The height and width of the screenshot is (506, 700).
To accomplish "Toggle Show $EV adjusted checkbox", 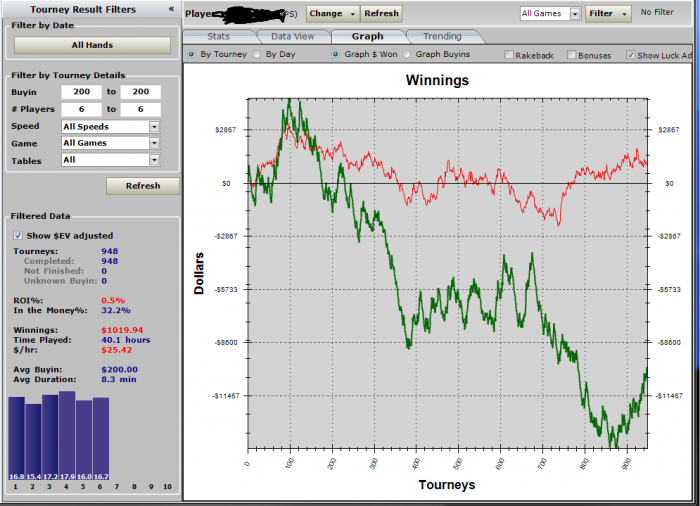I will pyautogui.click(x=18, y=235).
